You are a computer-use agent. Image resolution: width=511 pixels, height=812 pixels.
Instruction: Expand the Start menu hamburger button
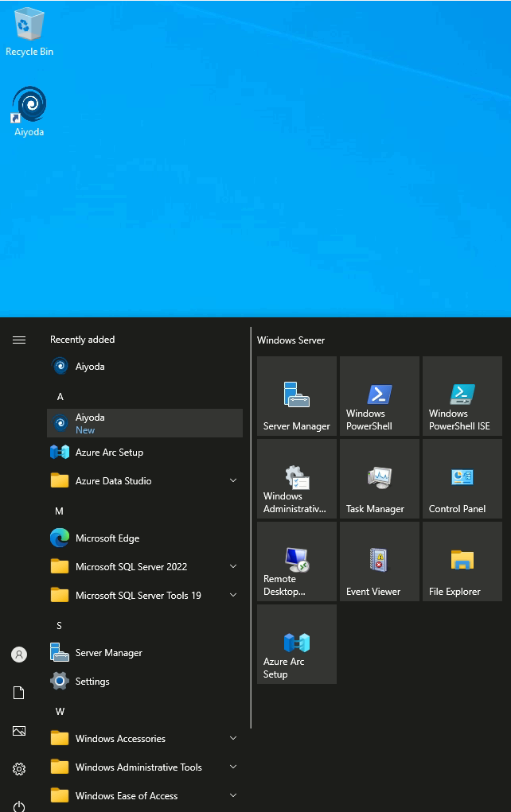click(x=19, y=340)
